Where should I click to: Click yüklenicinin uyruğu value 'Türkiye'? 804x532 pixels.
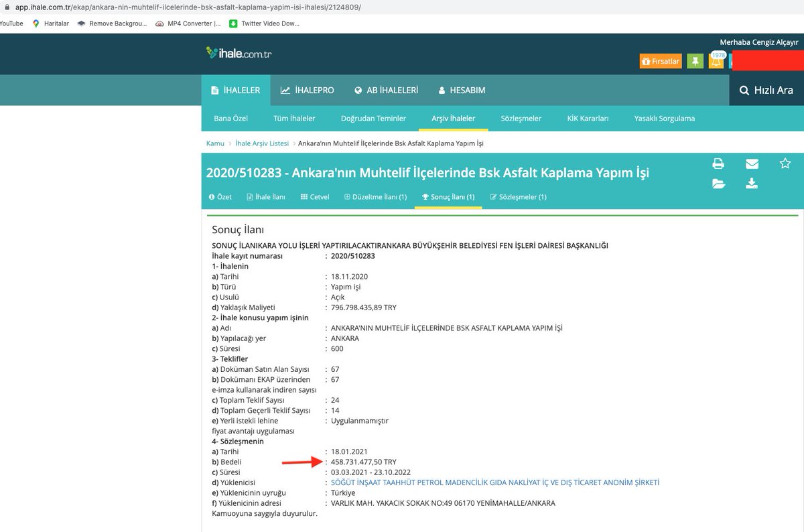(x=343, y=492)
